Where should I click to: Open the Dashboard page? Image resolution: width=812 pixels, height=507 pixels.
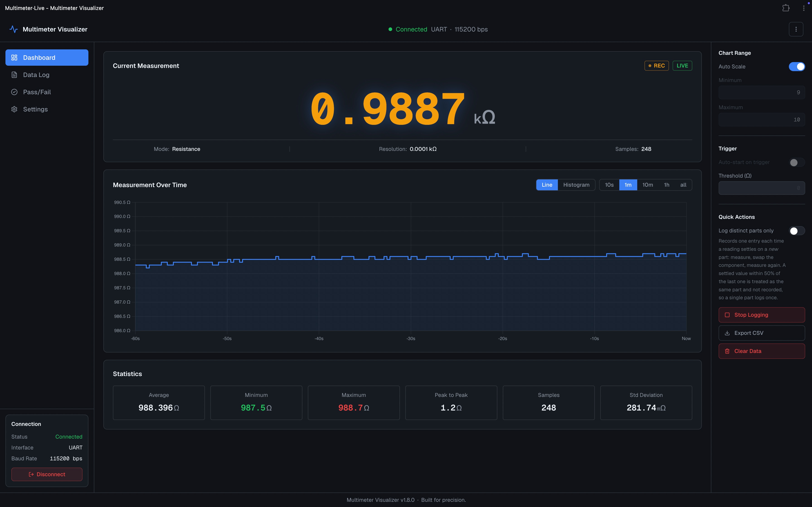pyautogui.click(x=47, y=58)
